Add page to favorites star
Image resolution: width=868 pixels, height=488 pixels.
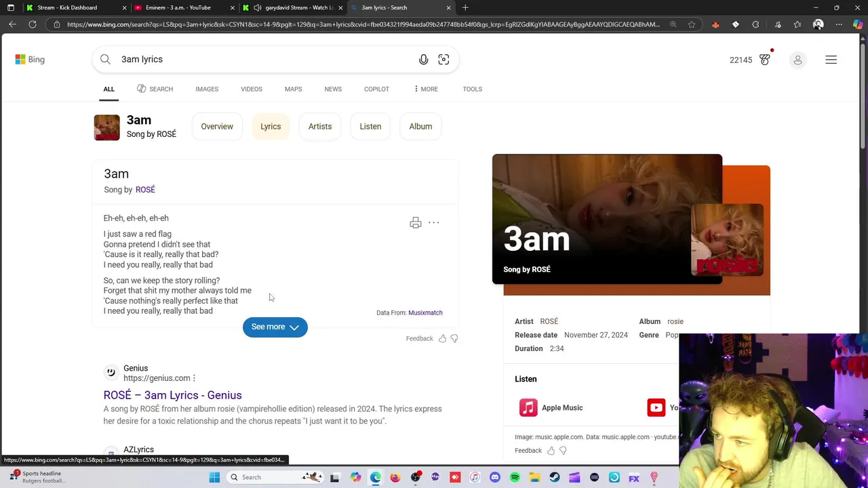pos(692,24)
